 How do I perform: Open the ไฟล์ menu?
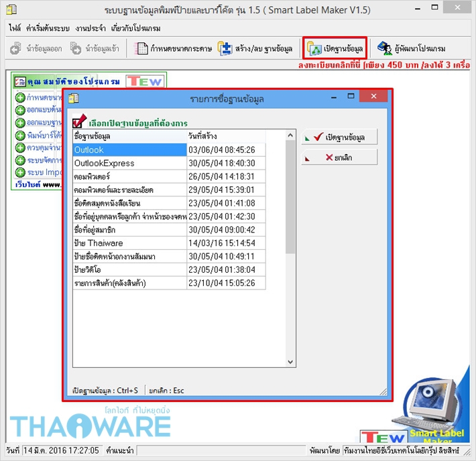pos(15,28)
